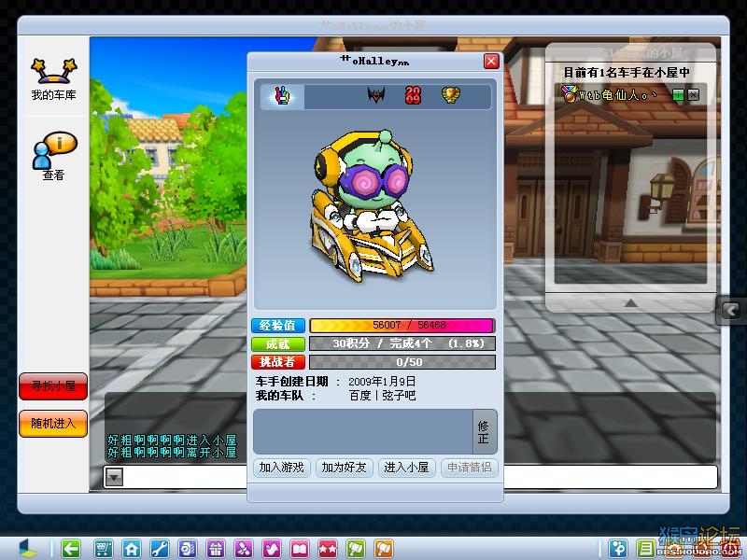The width and height of the screenshot is (747, 560).
Task: Click the chat line 好粗啊啊啊啊离开小屋
Action: coord(172,452)
